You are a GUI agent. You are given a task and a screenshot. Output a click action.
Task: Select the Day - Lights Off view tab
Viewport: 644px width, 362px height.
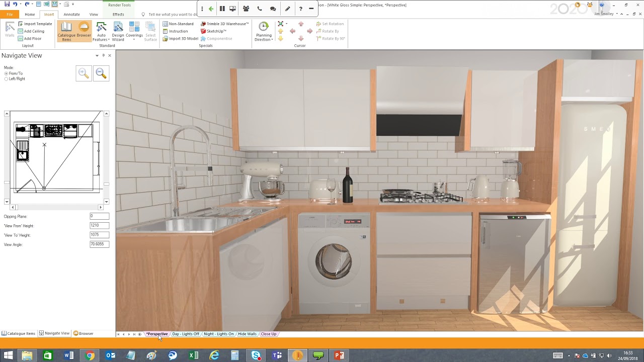click(x=186, y=334)
